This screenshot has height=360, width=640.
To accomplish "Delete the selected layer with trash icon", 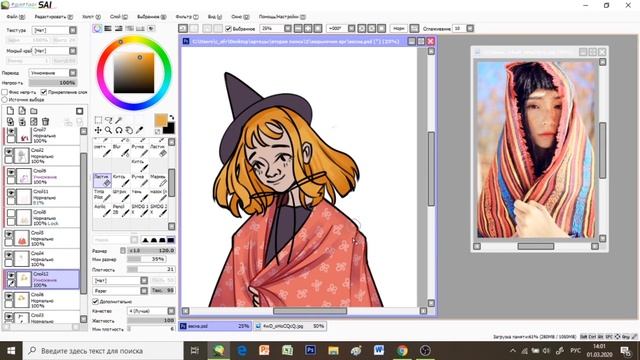I will pos(45,122).
